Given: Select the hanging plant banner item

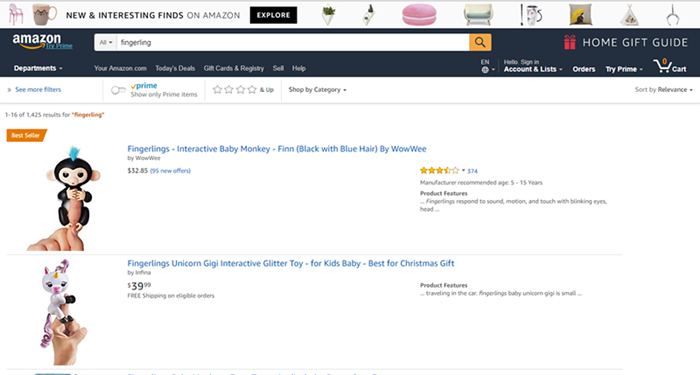Looking at the screenshot, I should pos(328,15).
